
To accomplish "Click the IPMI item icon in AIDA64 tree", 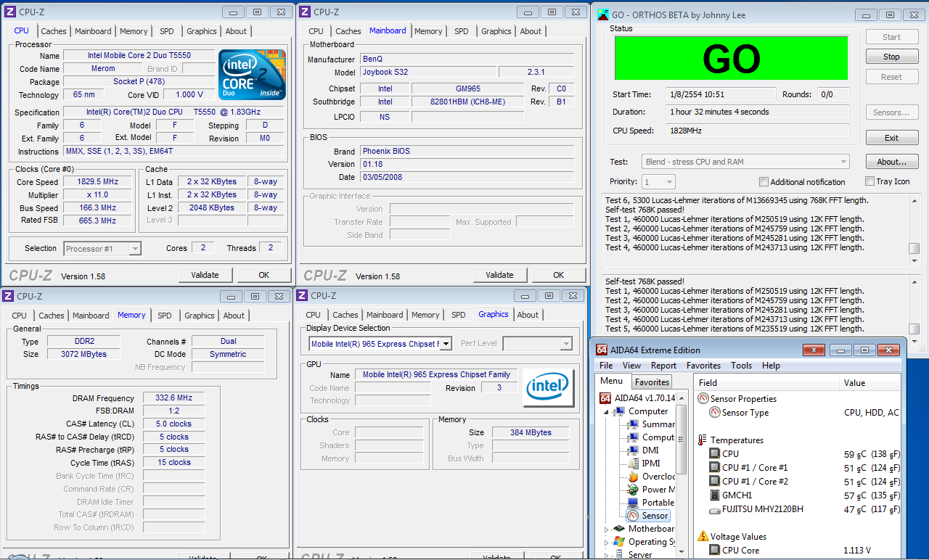I will point(633,464).
